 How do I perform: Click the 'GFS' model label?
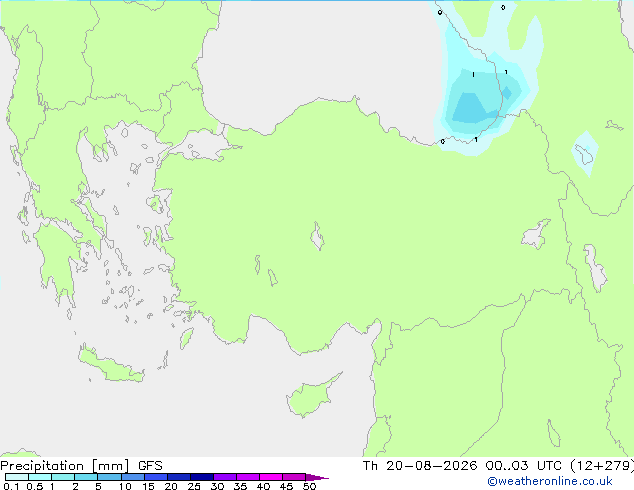[150, 466]
